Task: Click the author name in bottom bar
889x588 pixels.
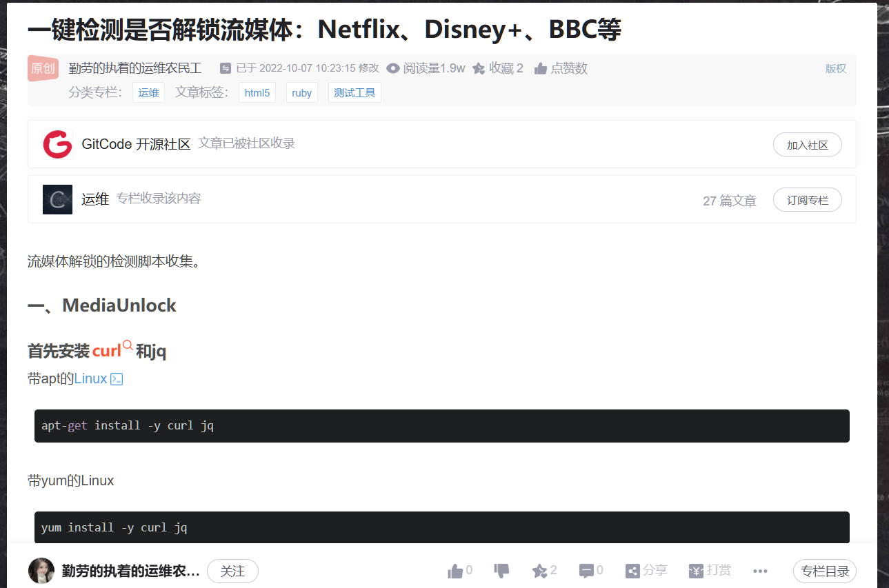Action: [131, 571]
